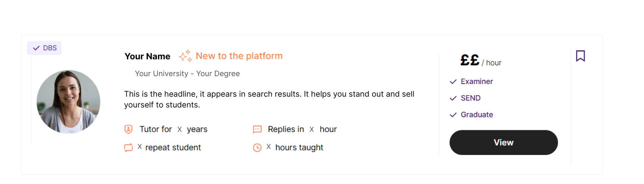Click the DBS checkmark icon
This screenshot has width=644, height=184.
click(36, 48)
